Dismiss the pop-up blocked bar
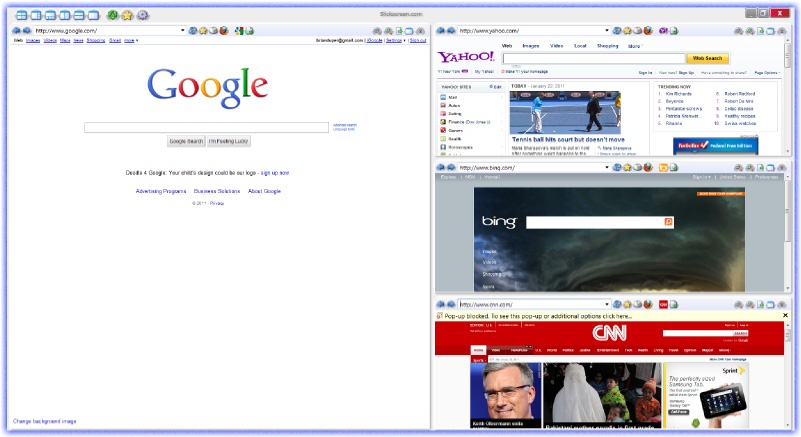This screenshot has height=437, width=801. [785, 316]
